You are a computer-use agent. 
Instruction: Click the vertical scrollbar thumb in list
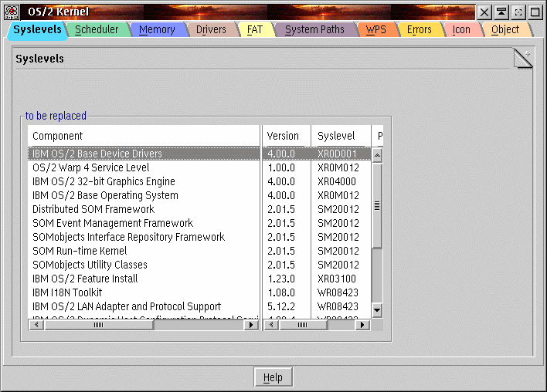pyautogui.click(x=377, y=205)
